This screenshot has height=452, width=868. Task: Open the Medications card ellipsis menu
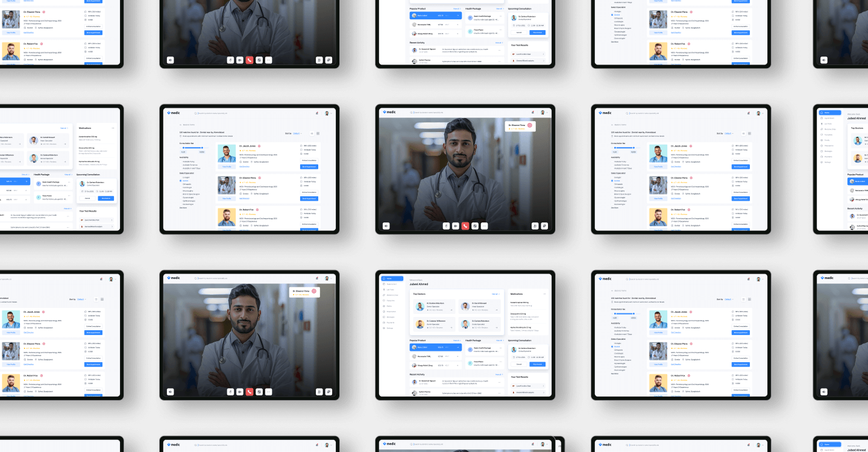(544, 293)
